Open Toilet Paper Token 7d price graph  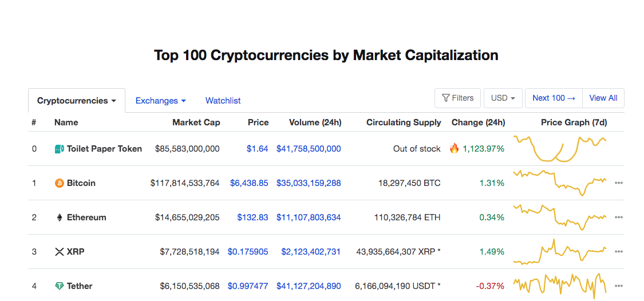(x=560, y=149)
